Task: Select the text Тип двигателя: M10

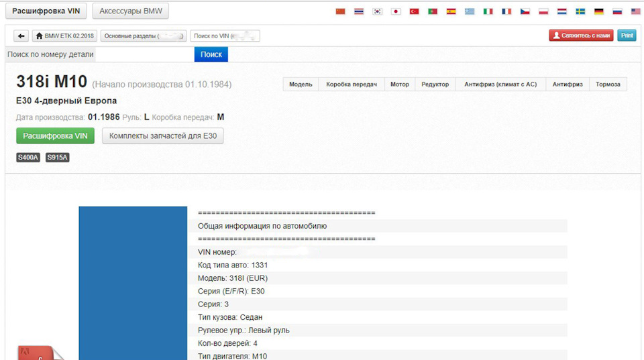Action: (x=233, y=356)
